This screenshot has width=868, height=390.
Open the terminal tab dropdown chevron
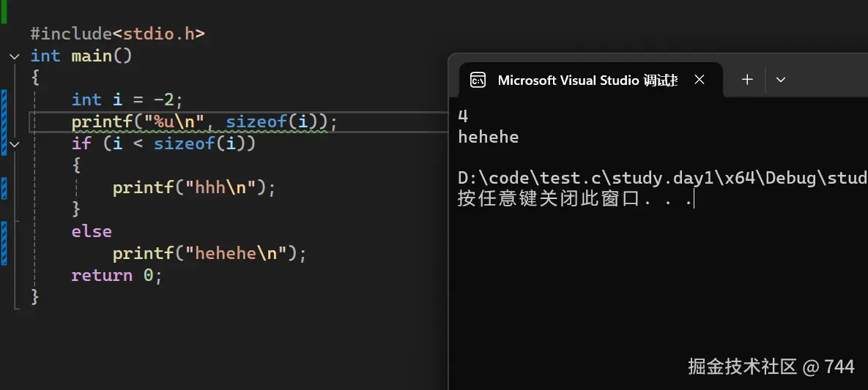coord(781,80)
